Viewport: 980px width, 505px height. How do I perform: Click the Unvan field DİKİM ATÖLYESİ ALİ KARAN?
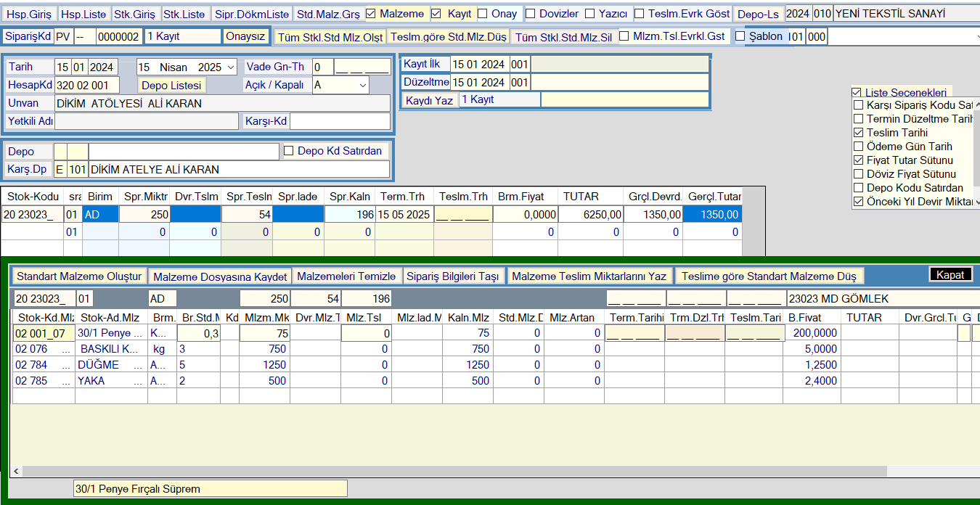tap(222, 103)
